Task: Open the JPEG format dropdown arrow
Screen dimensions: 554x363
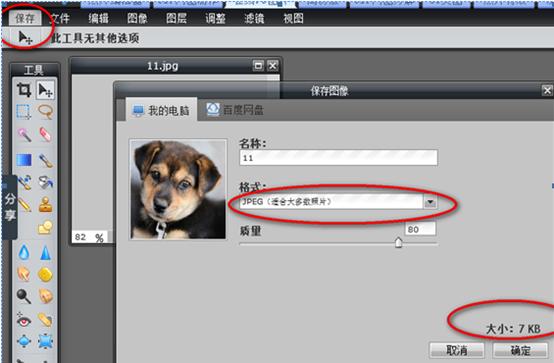Action: pyautogui.click(x=430, y=202)
